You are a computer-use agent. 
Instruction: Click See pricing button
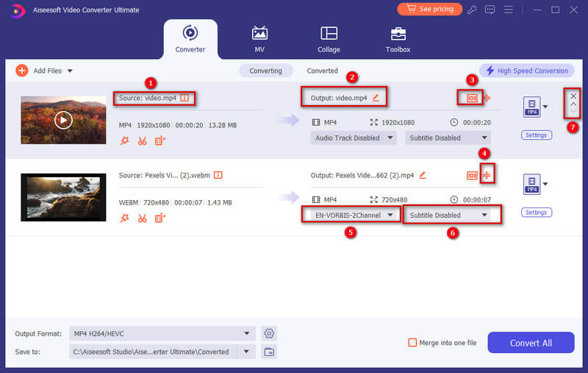[430, 9]
